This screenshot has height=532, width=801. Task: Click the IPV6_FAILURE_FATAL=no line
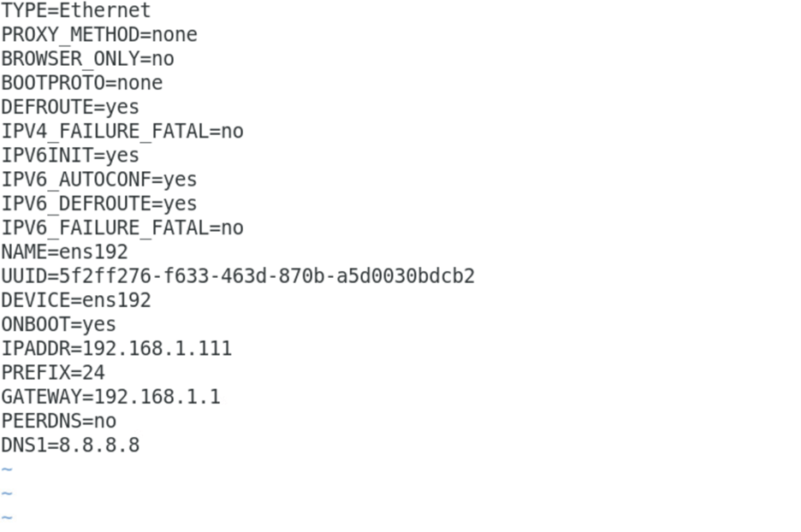[122, 228]
